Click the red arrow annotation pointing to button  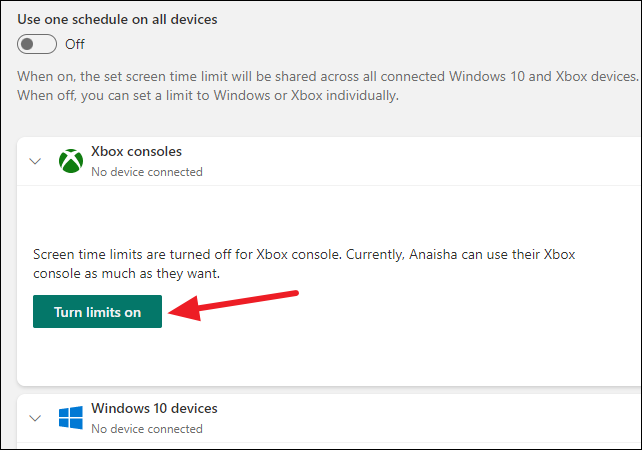[x=233, y=305]
